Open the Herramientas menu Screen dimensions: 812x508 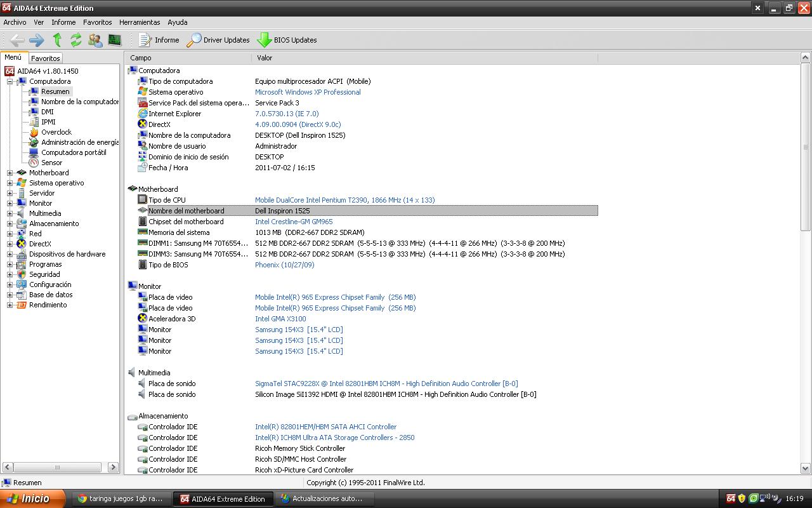[140, 22]
